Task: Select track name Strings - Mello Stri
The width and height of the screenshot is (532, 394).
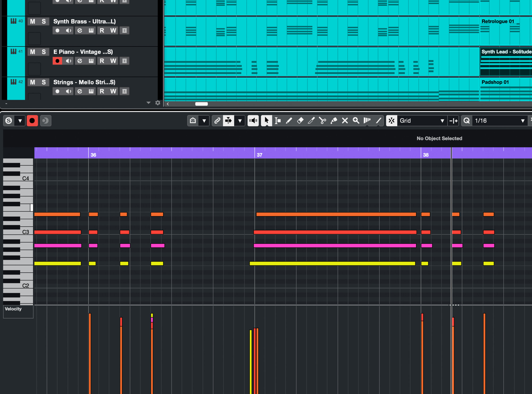Action: (x=84, y=82)
